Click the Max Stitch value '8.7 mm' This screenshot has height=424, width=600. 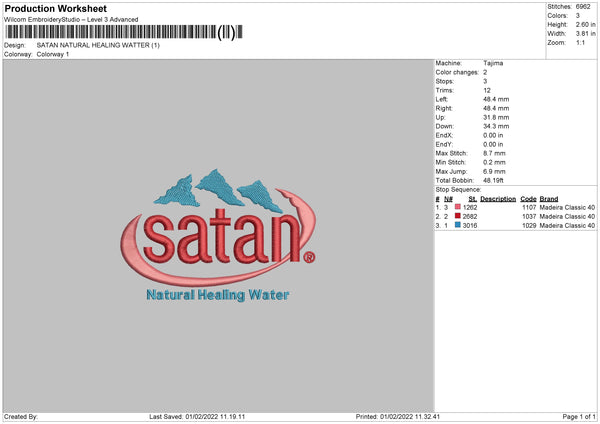[494, 153]
